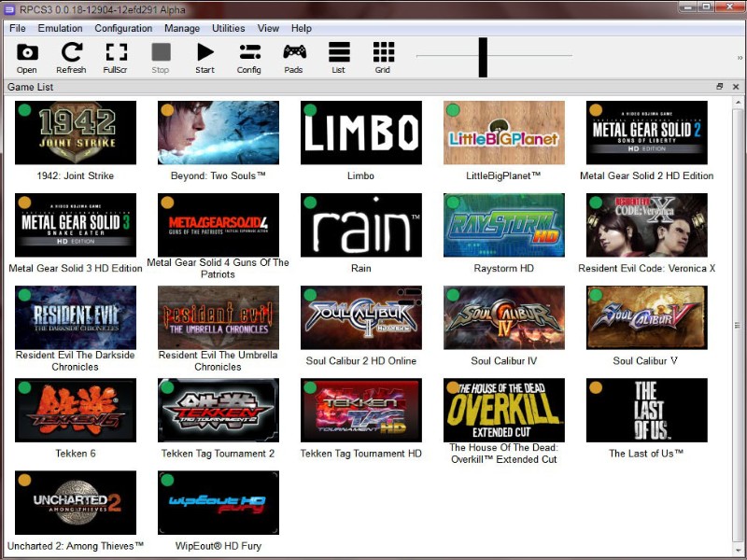Click the vertical scrollbar handle

coord(738,326)
